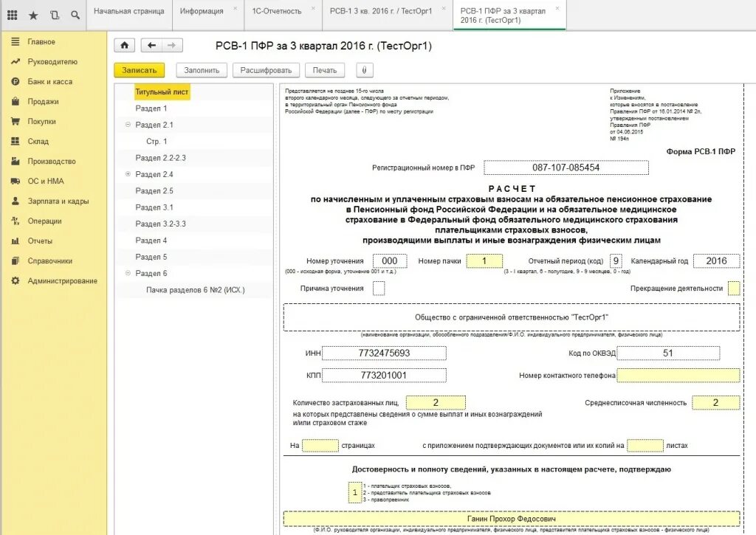Click the Главное menu lines icon
The height and width of the screenshot is (535, 756).
(16, 42)
